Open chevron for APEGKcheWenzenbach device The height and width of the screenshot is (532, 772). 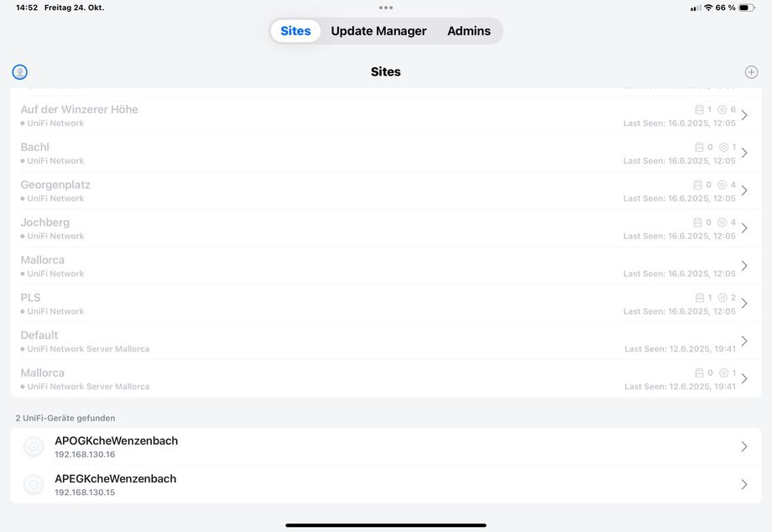click(744, 484)
